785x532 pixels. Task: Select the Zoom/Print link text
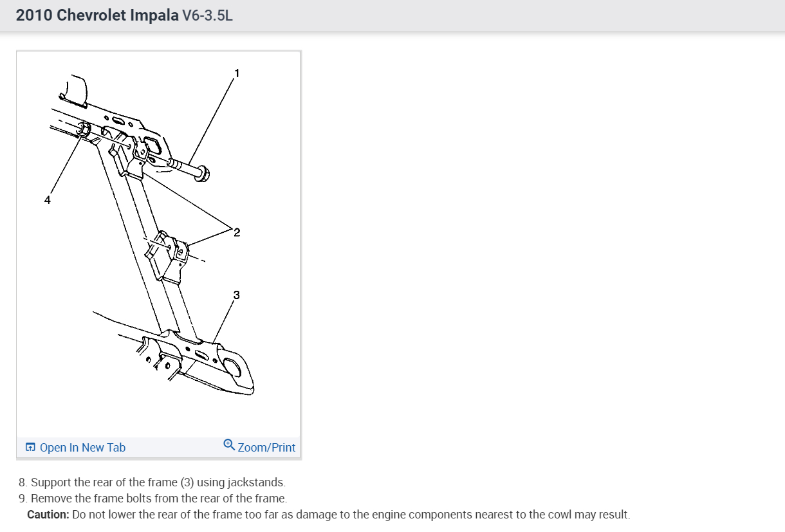(266, 447)
